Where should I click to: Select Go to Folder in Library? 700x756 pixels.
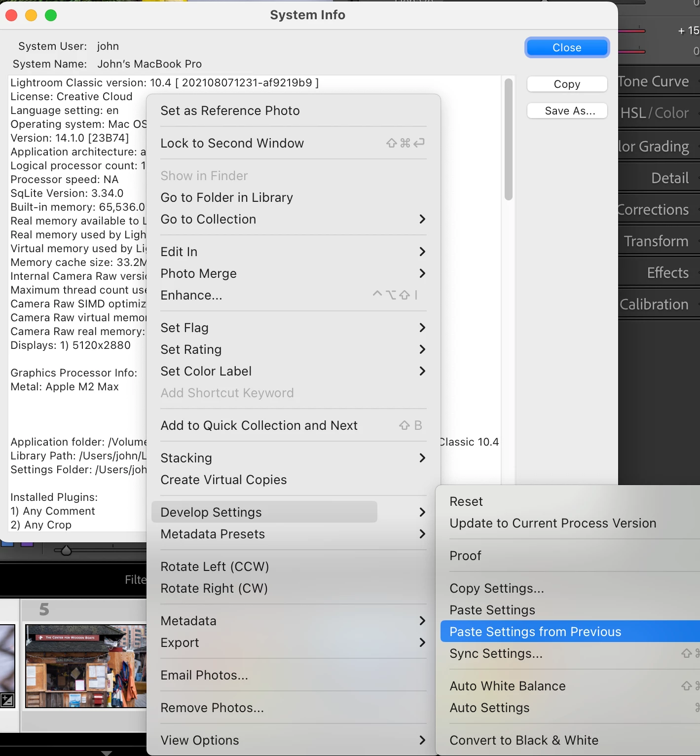click(x=293, y=197)
